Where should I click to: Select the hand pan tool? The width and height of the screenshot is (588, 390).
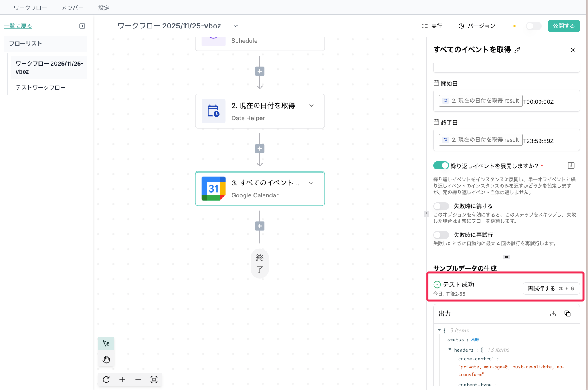coord(106,360)
